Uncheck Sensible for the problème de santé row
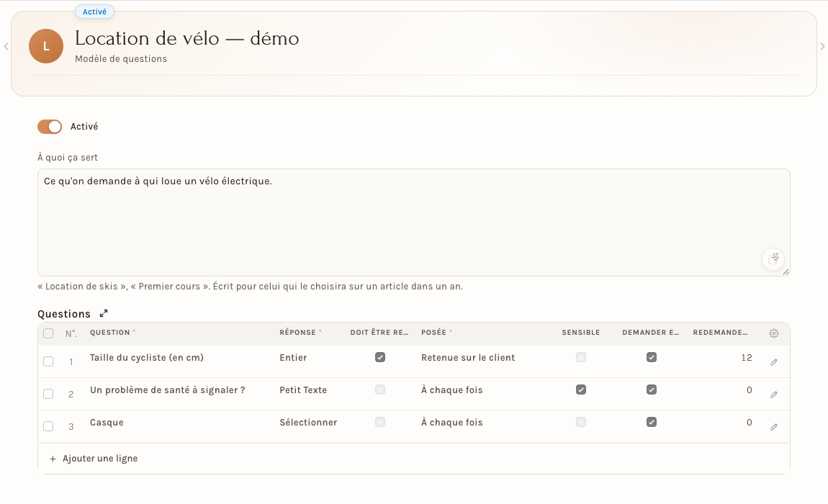The height and width of the screenshot is (504, 828). tap(581, 390)
